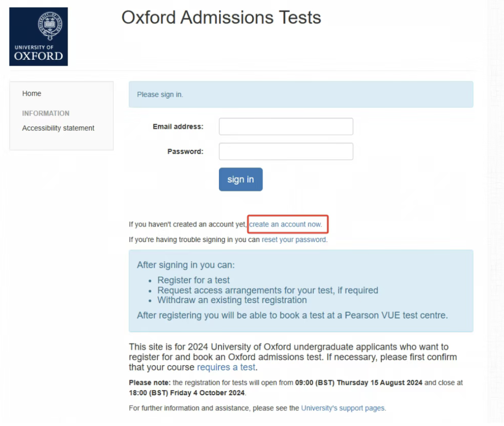This screenshot has width=504, height=426.
Task: Click the INFORMATION sidebar heading
Action: (x=46, y=113)
